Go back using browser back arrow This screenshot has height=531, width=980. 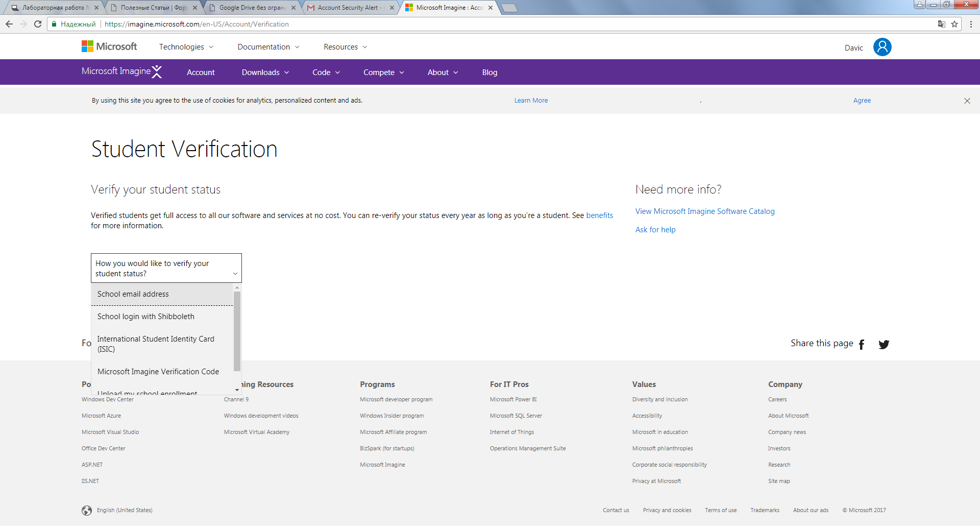click(x=9, y=24)
